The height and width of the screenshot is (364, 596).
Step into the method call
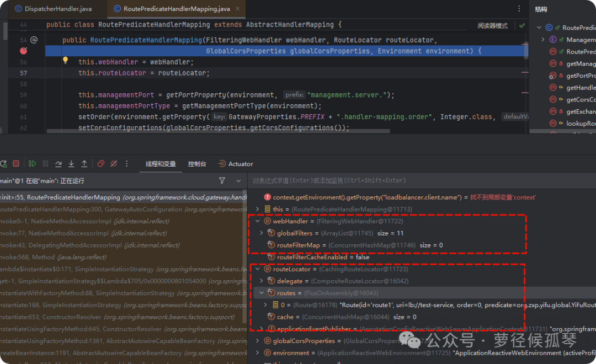coord(71,164)
